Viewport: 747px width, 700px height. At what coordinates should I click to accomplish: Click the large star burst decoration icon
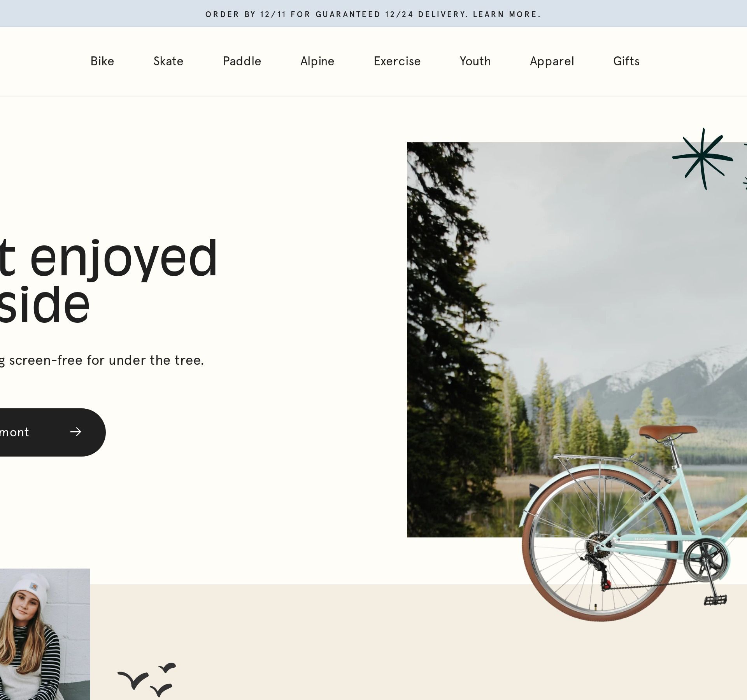(x=703, y=159)
